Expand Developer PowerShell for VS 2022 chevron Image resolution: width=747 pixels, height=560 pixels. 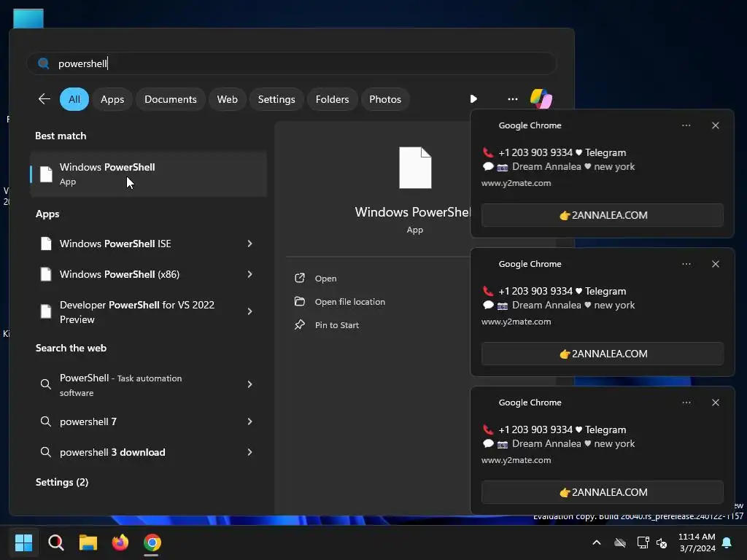[x=249, y=311]
